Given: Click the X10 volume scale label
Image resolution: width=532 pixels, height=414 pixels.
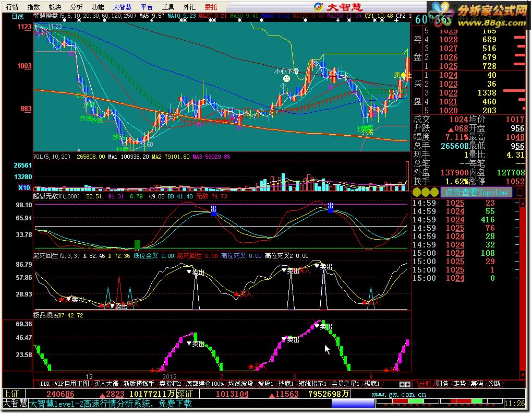Looking at the screenshot, I should (24, 187).
